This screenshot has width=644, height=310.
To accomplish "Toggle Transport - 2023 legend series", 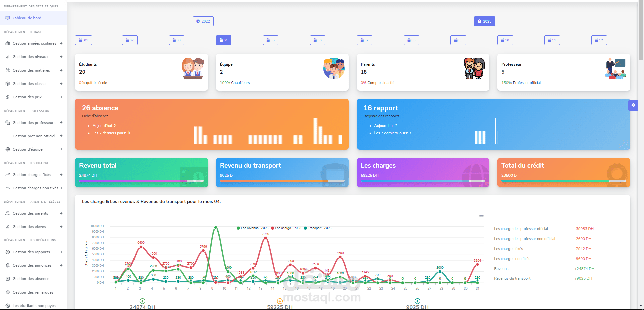I will pos(318,228).
